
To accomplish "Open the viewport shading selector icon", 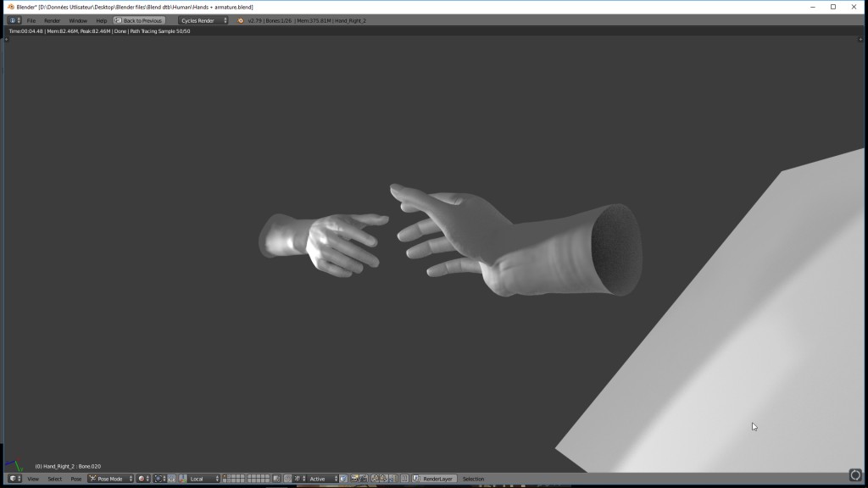I will coord(143,479).
